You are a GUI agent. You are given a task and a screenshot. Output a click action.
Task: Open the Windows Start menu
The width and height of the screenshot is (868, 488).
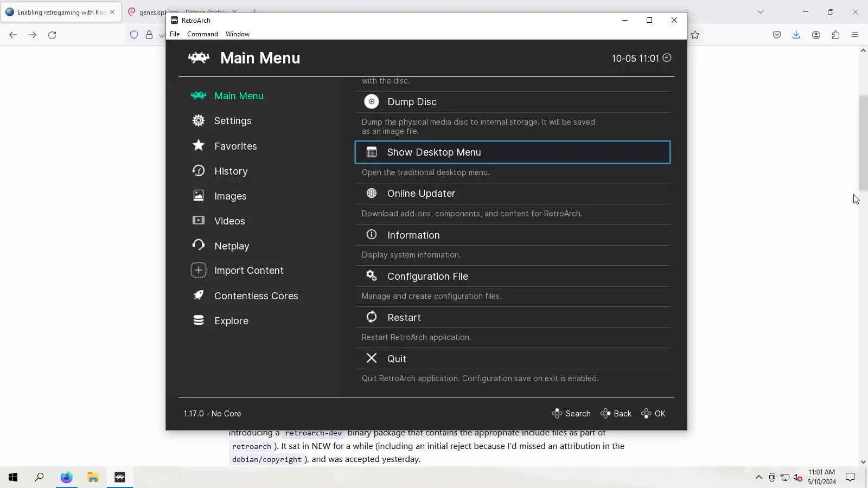tap(13, 477)
